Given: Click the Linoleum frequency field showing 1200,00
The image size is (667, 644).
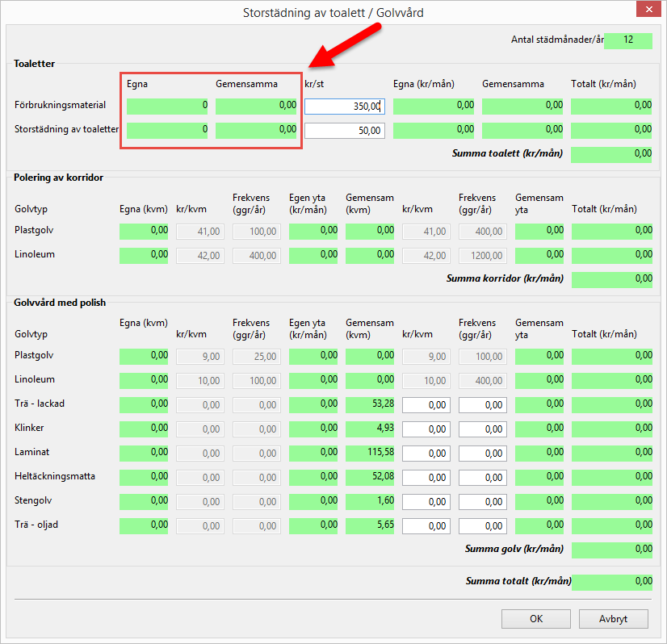Looking at the screenshot, I should point(482,256).
